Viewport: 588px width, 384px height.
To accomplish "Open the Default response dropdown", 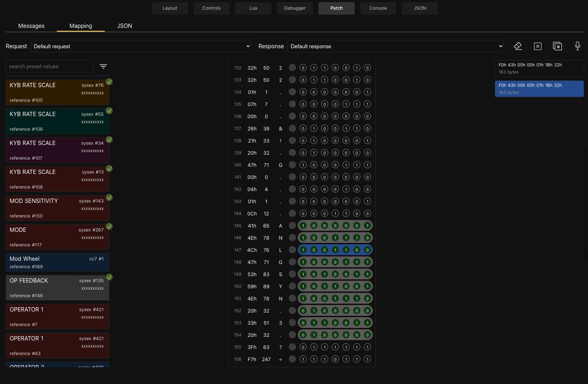I will [x=395, y=46].
